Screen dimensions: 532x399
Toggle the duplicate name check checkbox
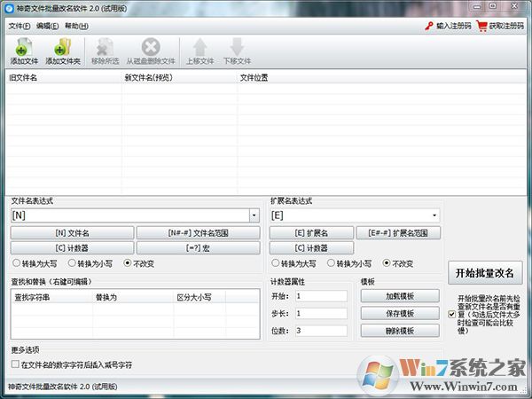pyautogui.click(x=451, y=314)
